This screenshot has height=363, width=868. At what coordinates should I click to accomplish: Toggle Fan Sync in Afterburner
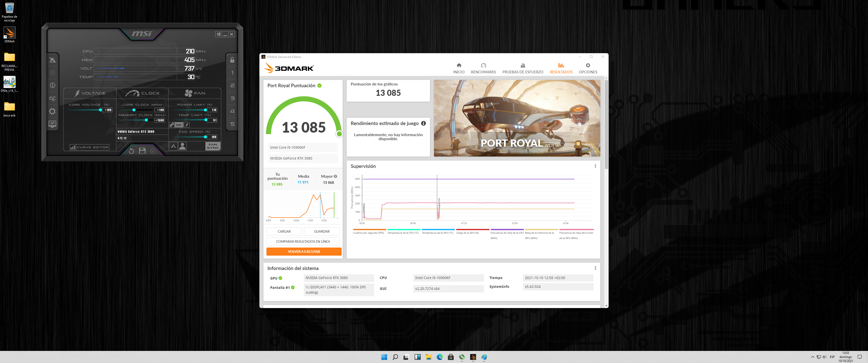point(213,146)
